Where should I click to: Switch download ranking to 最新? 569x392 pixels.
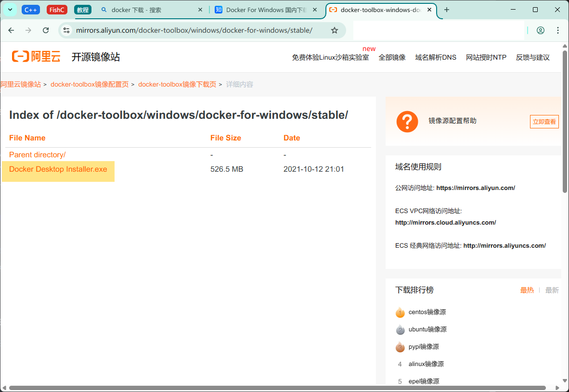[x=552, y=290]
